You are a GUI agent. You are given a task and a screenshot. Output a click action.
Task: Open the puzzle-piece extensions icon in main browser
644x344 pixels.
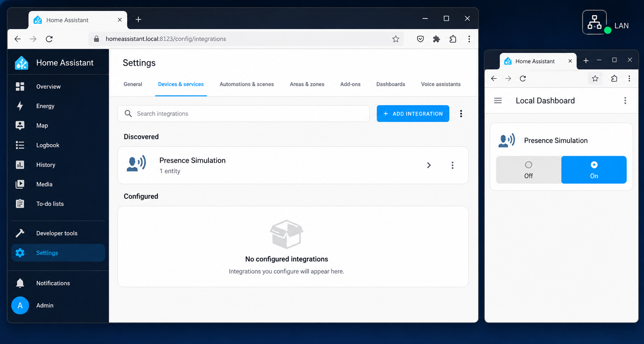(437, 39)
